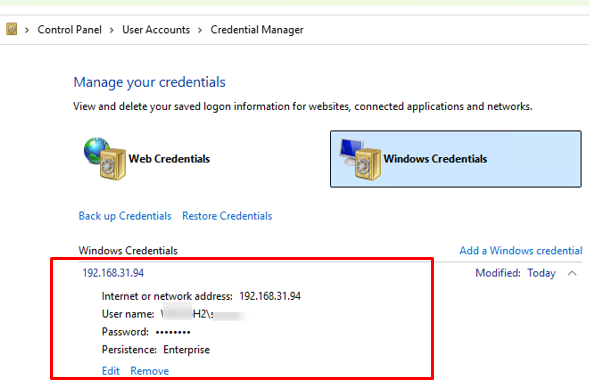Select the Windows Credentials tab label
The width and height of the screenshot is (589, 391).
pyautogui.click(x=435, y=159)
